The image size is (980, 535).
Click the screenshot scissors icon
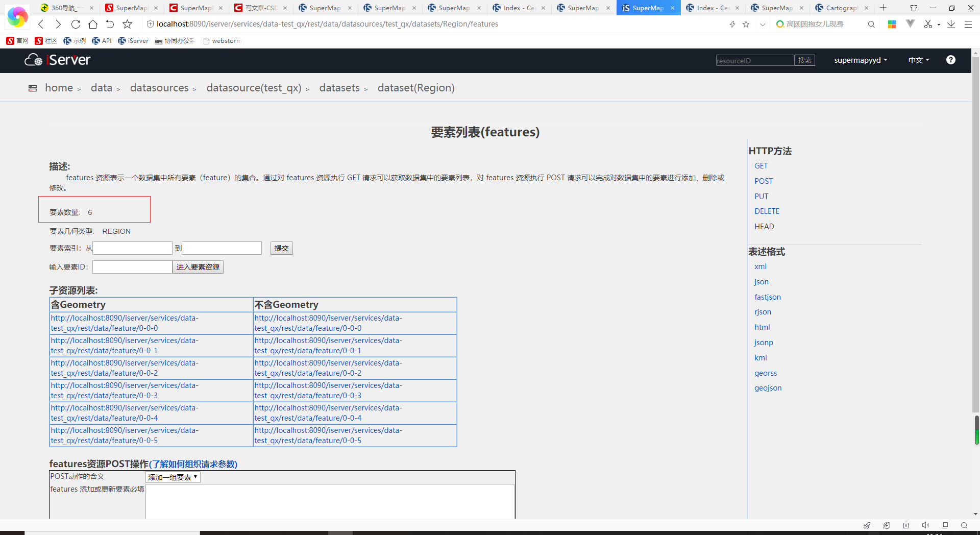point(928,24)
